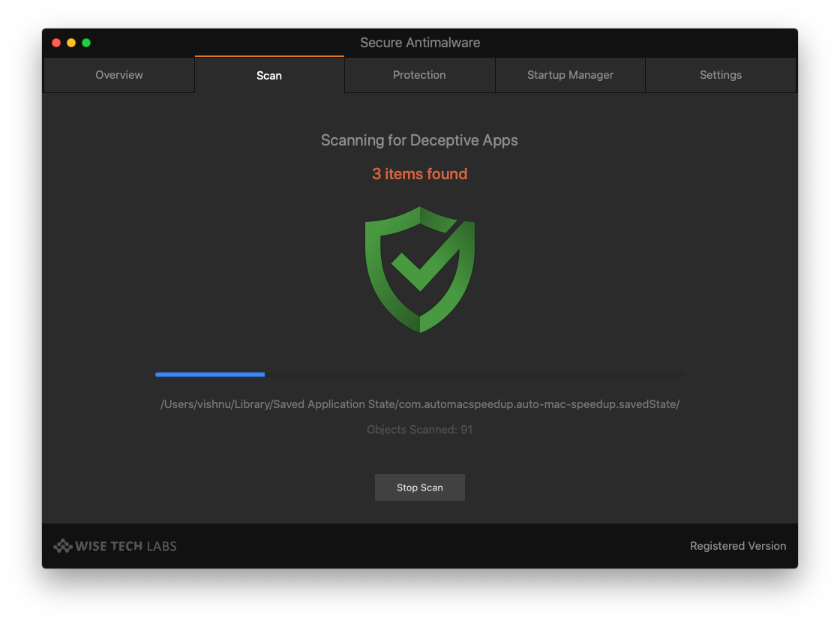The height and width of the screenshot is (624, 840).
Task: Maximize the window with green button
Action: click(86, 43)
